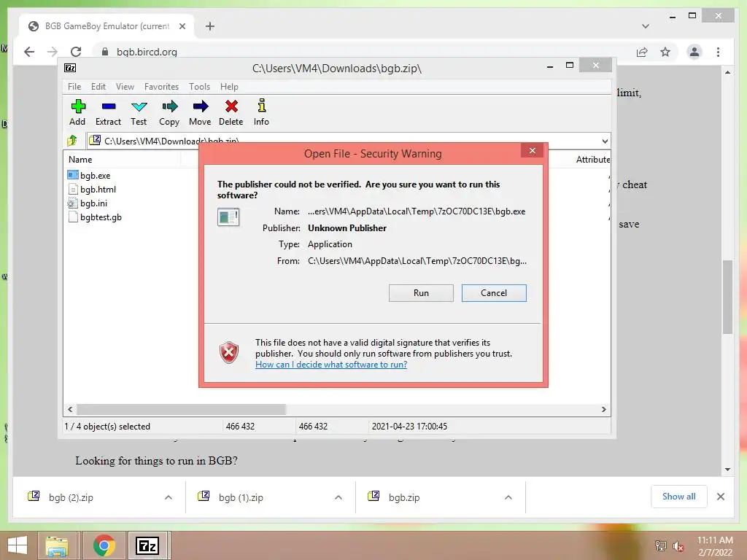
Task: Close the BGB GameBoy Emulator tab
Action: coord(182,26)
